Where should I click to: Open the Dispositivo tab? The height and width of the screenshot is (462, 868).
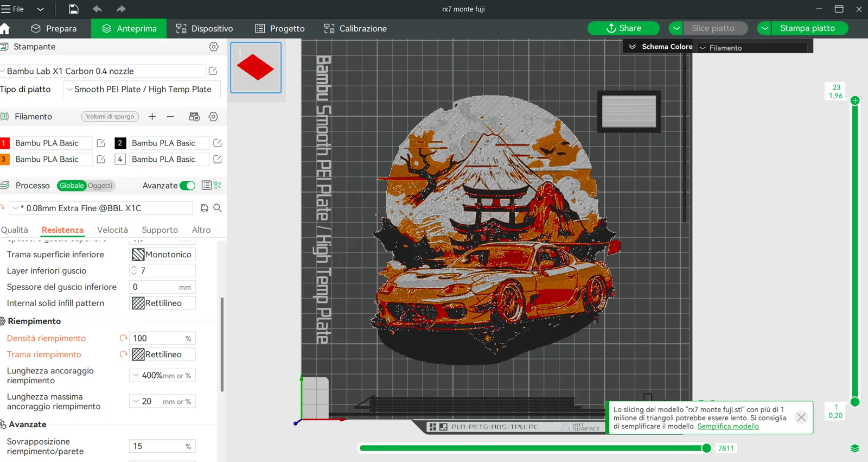[x=205, y=29]
